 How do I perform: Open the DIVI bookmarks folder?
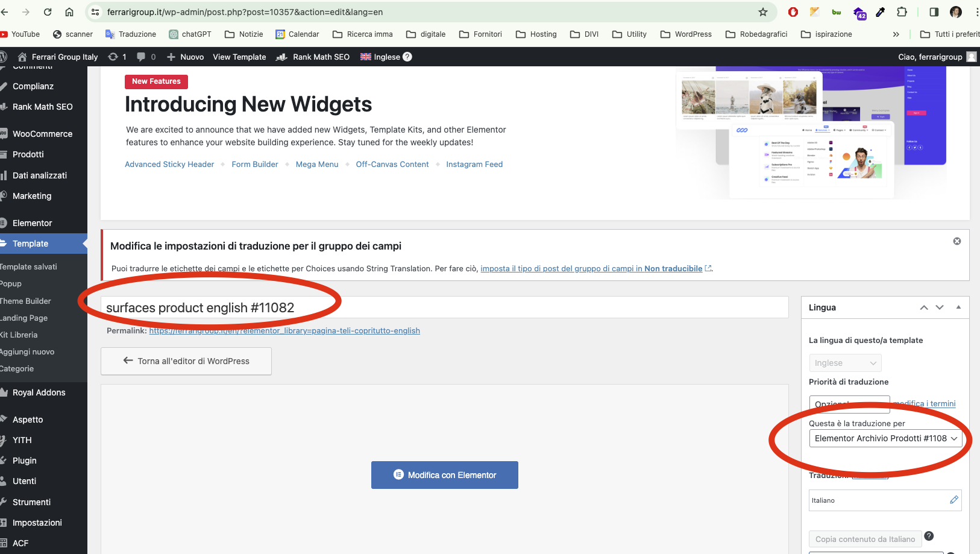[x=585, y=34]
